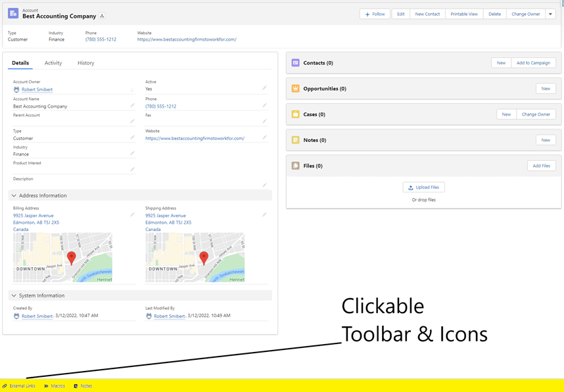Screen dimensions: 564x392
Task: Click the Upload Files button
Action: pyautogui.click(x=424, y=187)
